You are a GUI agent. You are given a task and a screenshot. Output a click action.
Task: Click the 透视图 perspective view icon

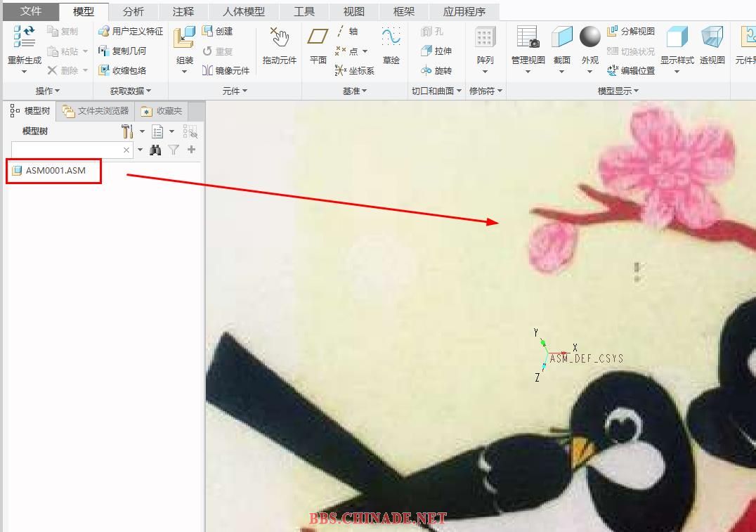(x=712, y=38)
